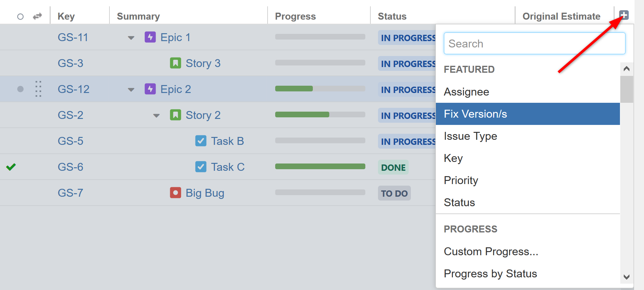This screenshot has width=644, height=290.
Task: Collapse Epic 1 using its triangle
Action: (130, 37)
